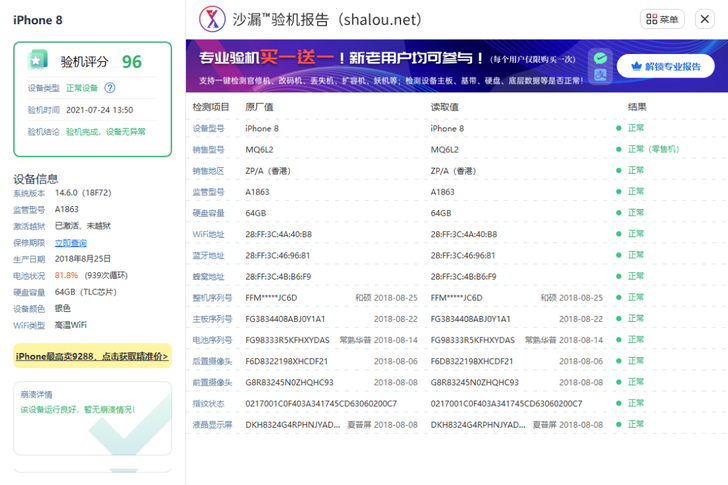Click the 设备信息 section heading
This screenshot has width=728, height=485.
(x=36, y=179)
